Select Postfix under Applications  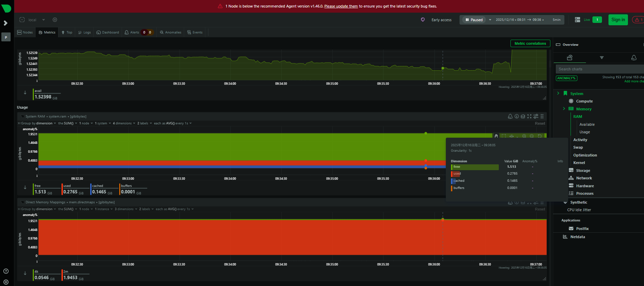(x=582, y=229)
